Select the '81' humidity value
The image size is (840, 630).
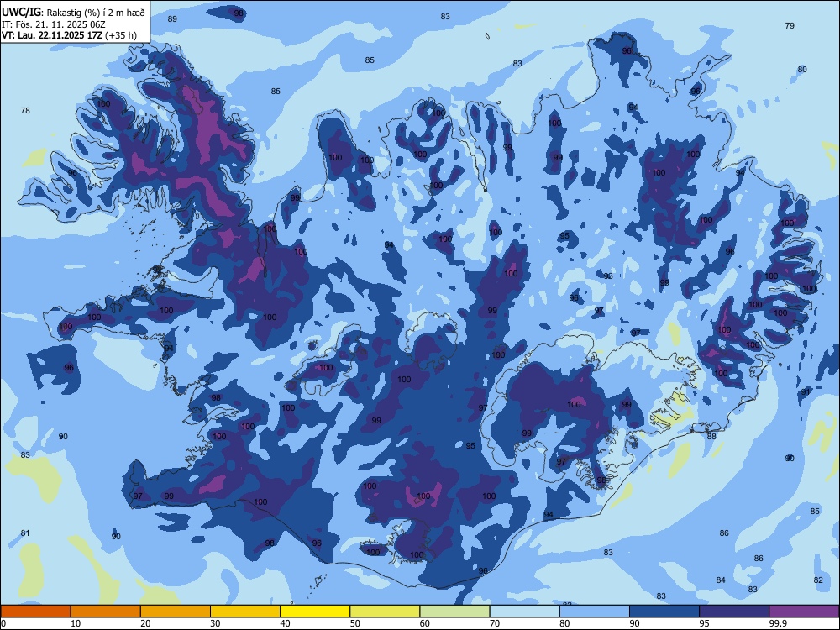(x=25, y=533)
